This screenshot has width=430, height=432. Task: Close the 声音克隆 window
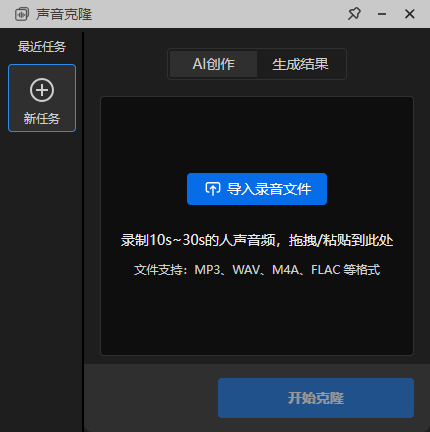[409, 14]
